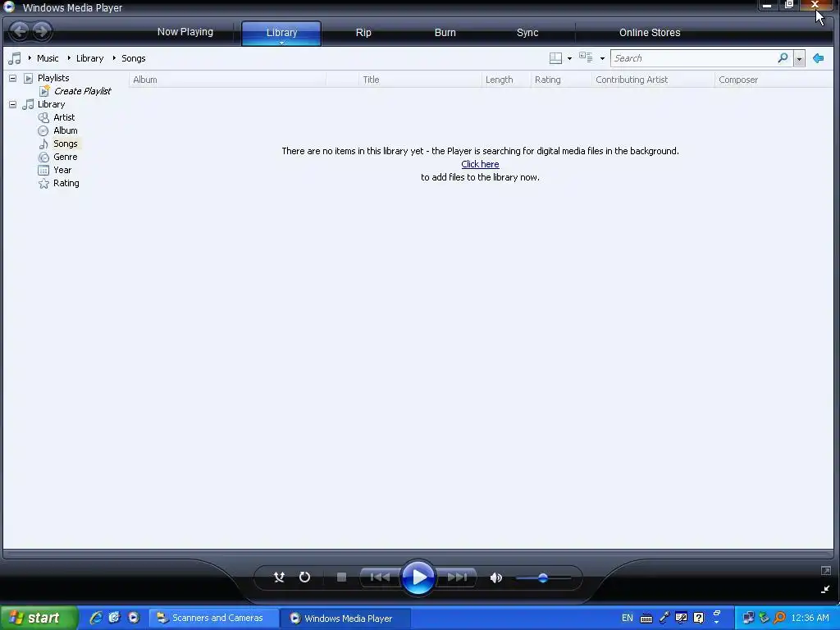This screenshot has width=840, height=630.
Task: Select Music in the breadcrumb
Action: click(48, 58)
